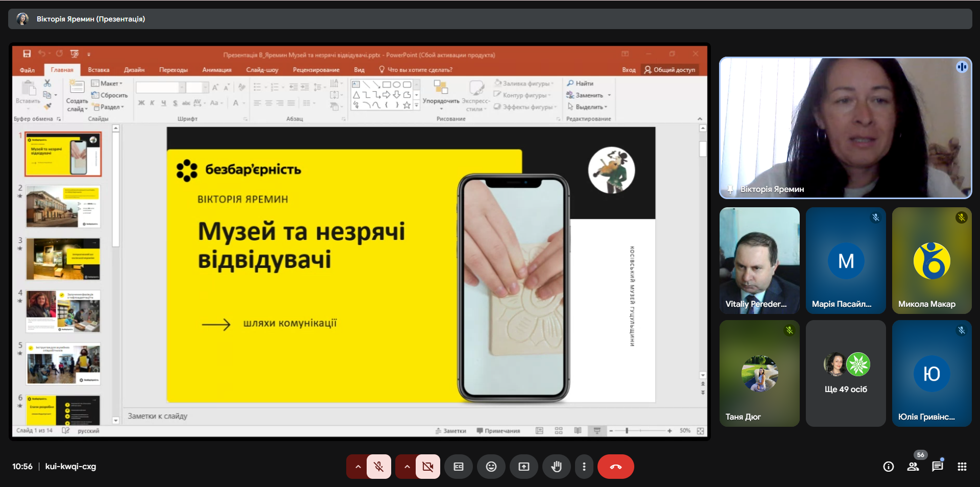
Task: Open the emoji reactions panel
Action: pyautogui.click(x=491, y=467)
